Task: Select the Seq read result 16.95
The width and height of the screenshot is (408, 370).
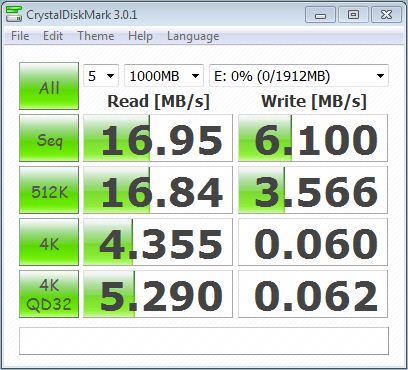Action: 158,138
